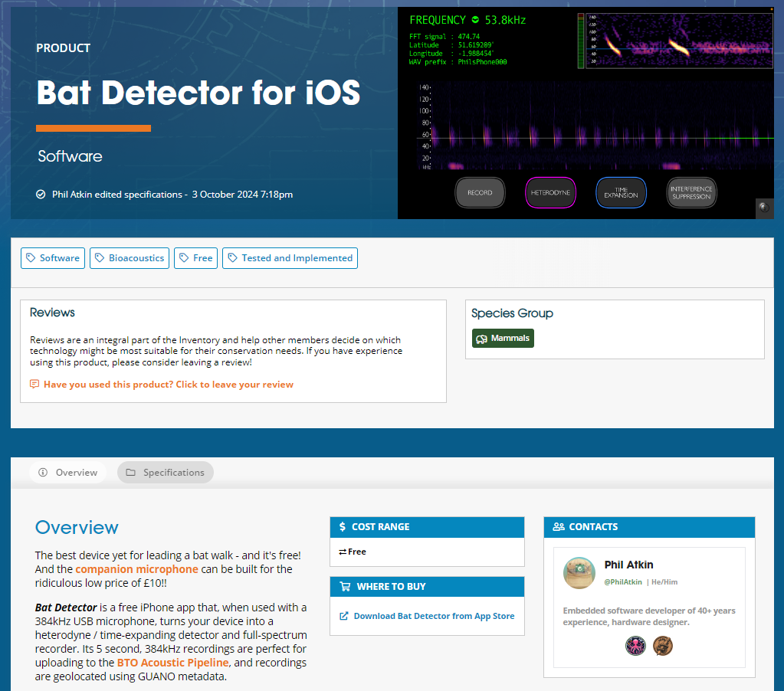Click the 'CONTACTS' panel header
The image size is (784, 691).
(x=649, y=527)
